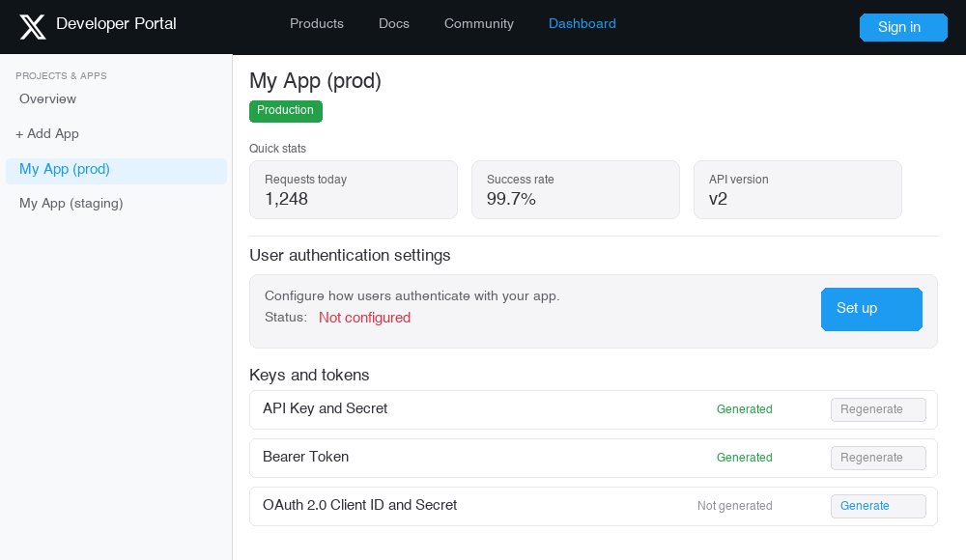
Task: Add a new app with Add App
Action: [x=47, y=133]
